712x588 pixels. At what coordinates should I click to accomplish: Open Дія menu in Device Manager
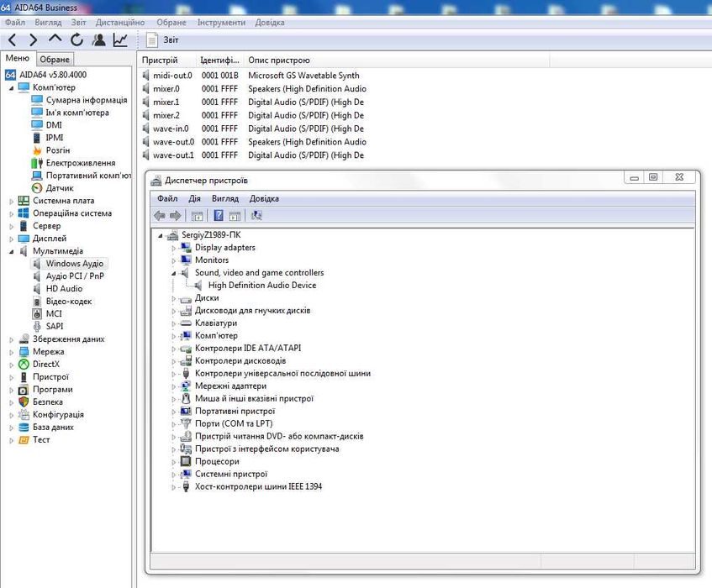[194, 198]
